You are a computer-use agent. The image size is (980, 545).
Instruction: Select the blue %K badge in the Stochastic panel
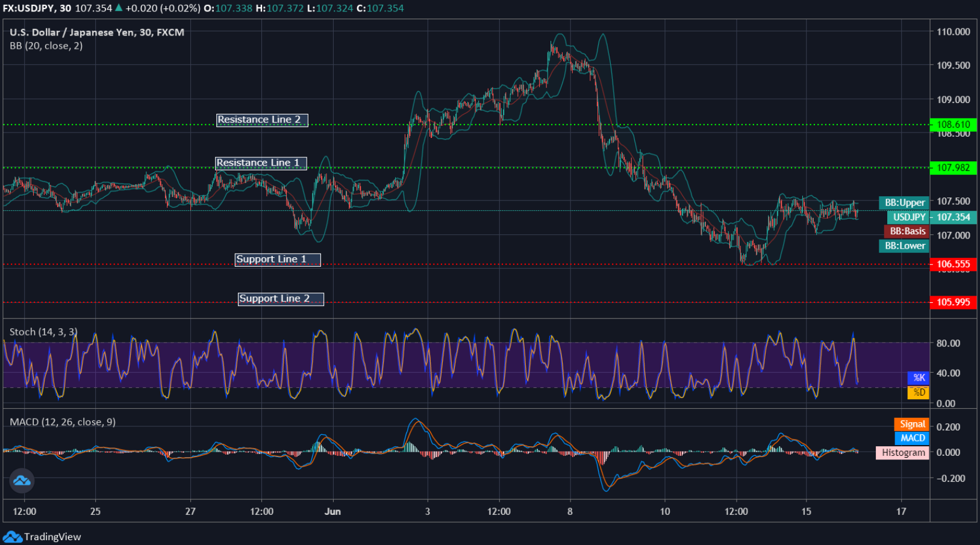point(919,378)
